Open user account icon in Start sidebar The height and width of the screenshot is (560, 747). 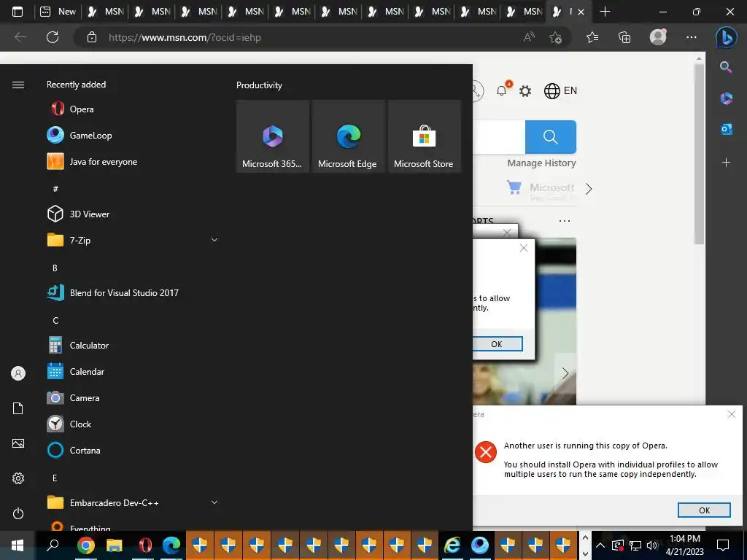point(18,373)
